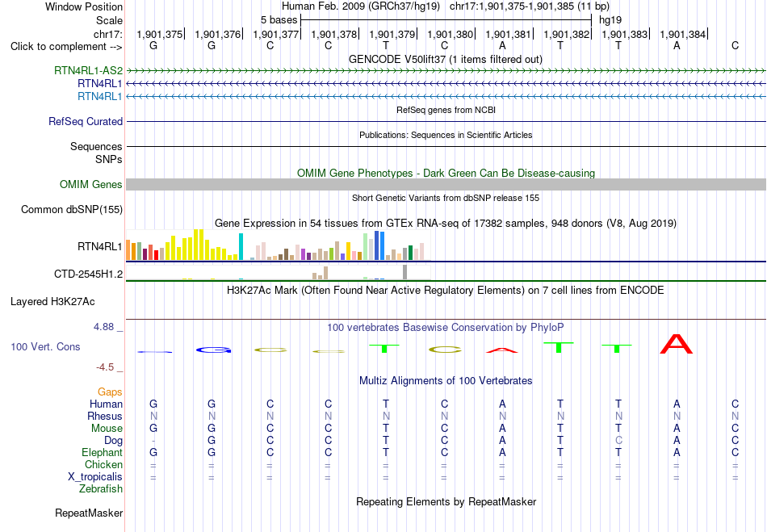Select the Mouse species label
Screen dimensions: 767x532
point(107,429)
